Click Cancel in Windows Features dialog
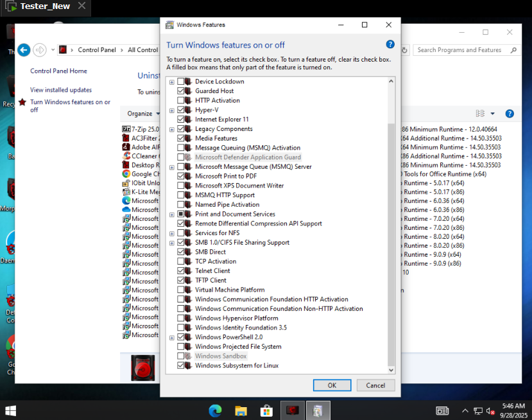This screenshot has height=420, width=532. tap(375, 385)
